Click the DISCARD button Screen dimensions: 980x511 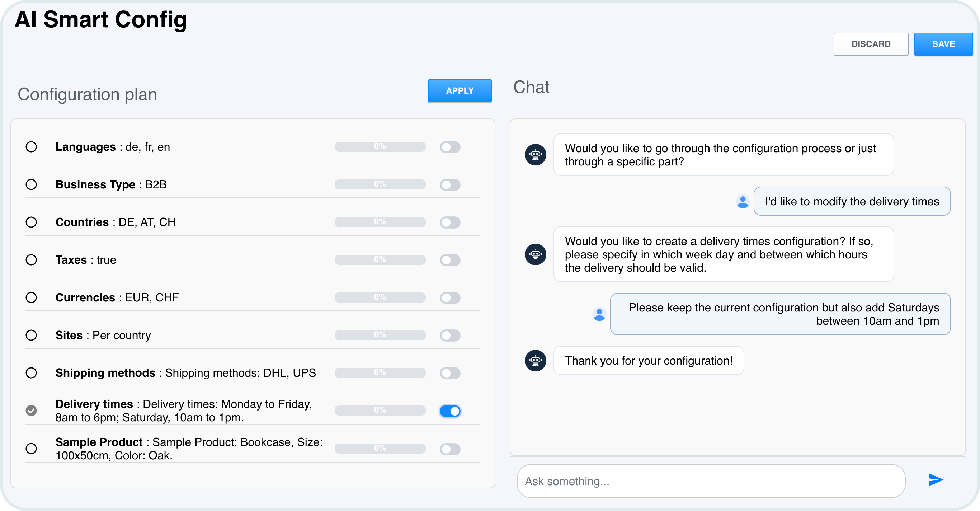(871, 44)
